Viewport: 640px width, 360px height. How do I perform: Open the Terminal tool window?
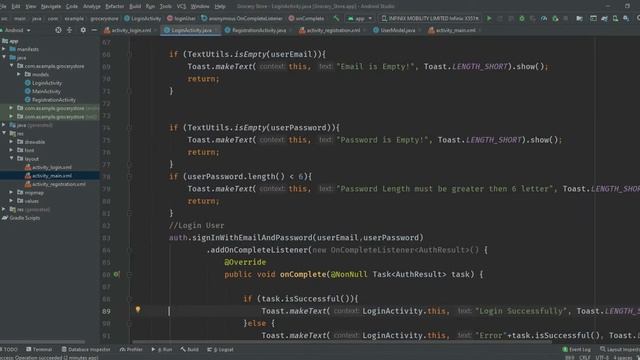click(x=39, y=349)
